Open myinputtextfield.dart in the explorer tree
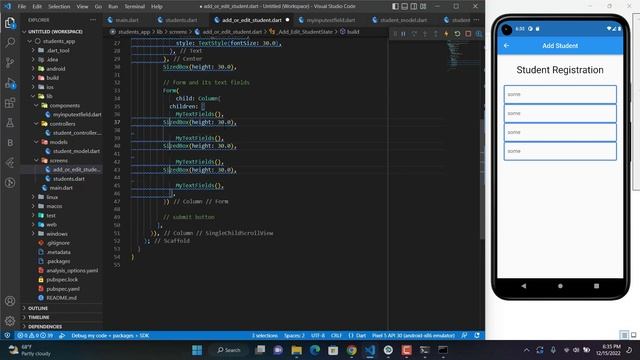The width and height of the screenshot is (640, 360). [x=76, y=115]
